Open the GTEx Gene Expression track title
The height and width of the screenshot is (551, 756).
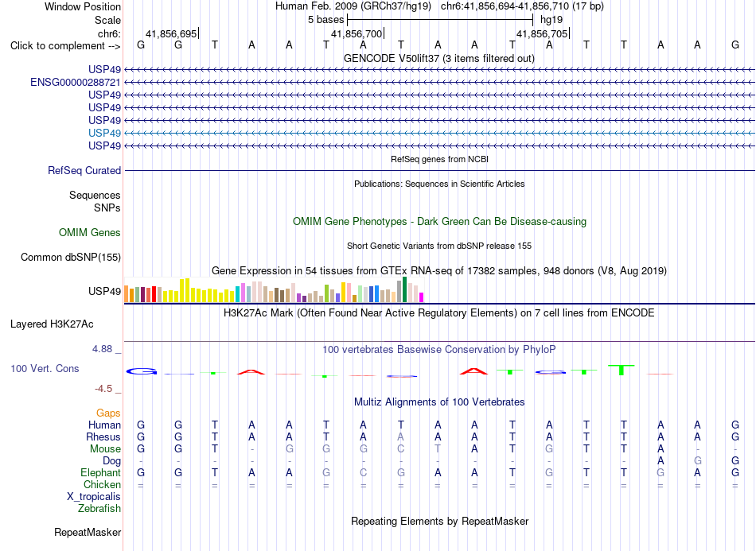(x=439, y=270)
